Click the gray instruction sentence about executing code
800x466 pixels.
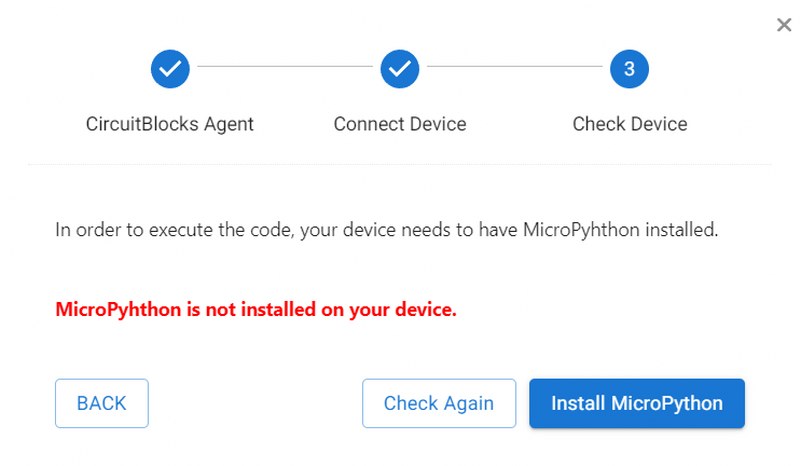click(387, 230)
